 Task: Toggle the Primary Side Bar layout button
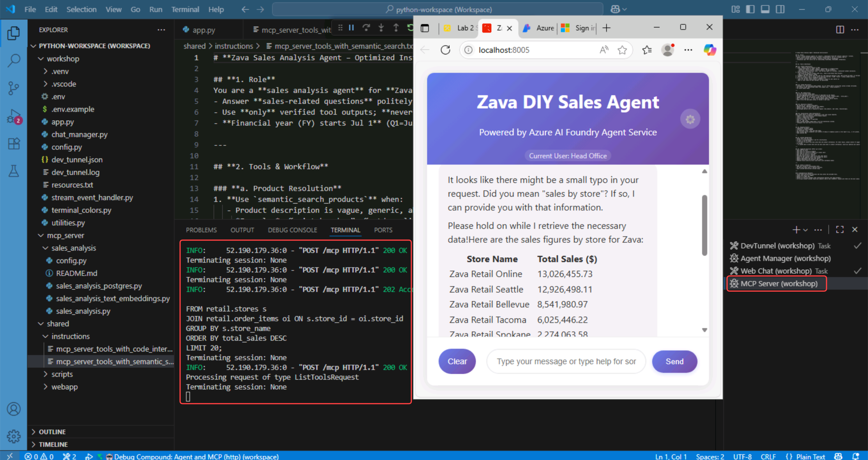[750, 9]
